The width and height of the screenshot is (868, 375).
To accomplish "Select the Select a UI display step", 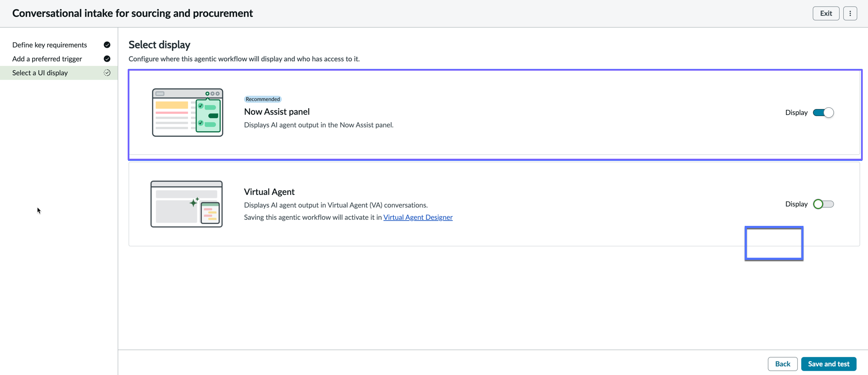I will coord(59,73).
